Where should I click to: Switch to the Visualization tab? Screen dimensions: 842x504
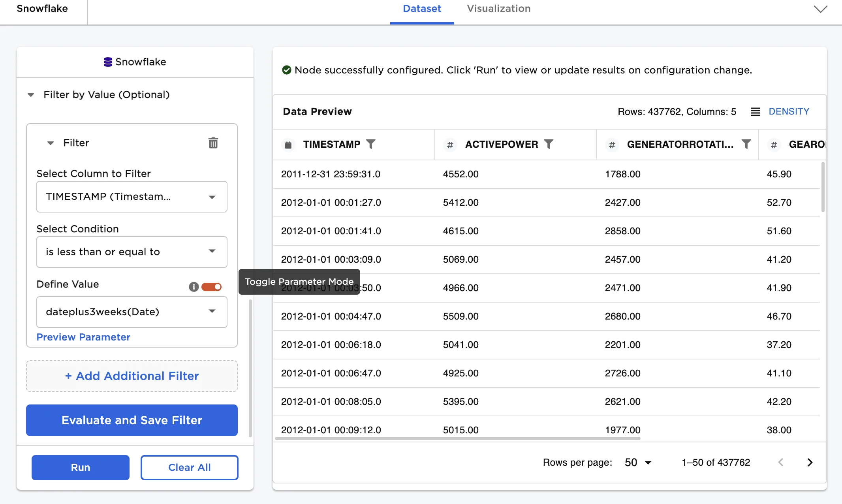click(498, 9)
